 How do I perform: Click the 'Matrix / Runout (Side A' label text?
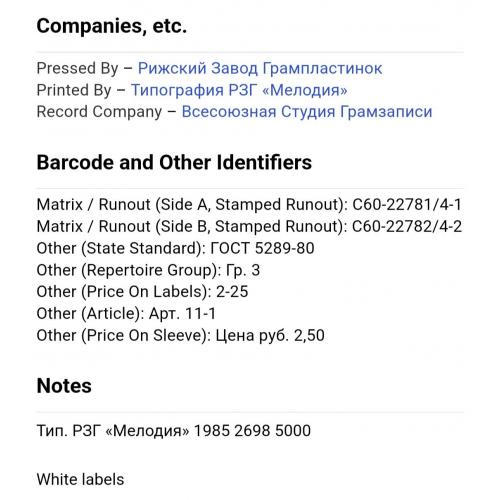[x=123, y=205]
